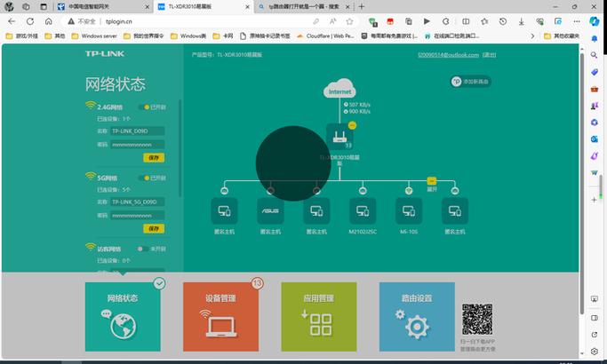This screenshot has height=364, width=607.
Task: Edit the 2.4G network name field TP-LINK_D09D
Action: click(138, 131)
